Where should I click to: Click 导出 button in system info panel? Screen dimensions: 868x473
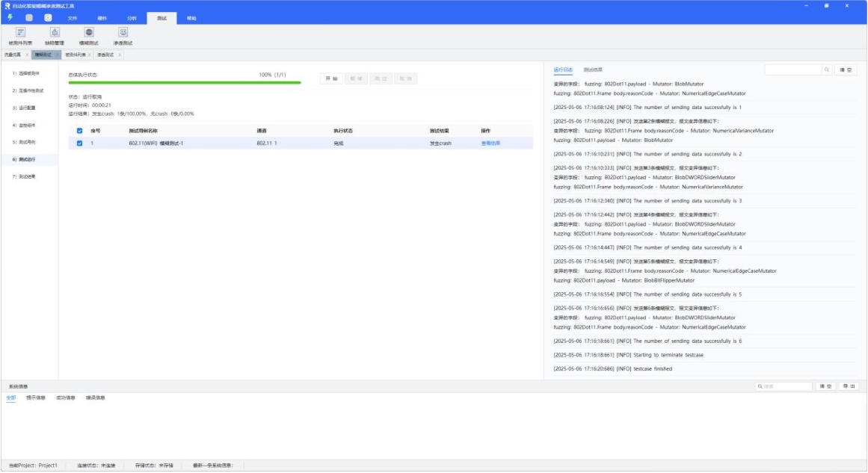849,386
